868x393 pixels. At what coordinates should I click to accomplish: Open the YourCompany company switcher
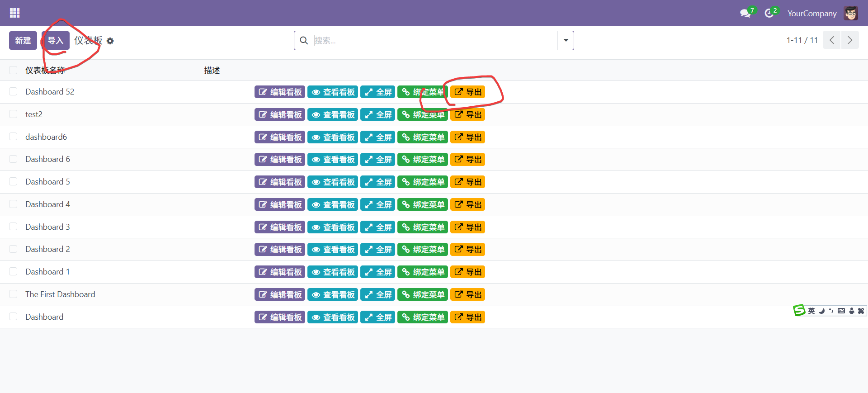coord(811,14)
